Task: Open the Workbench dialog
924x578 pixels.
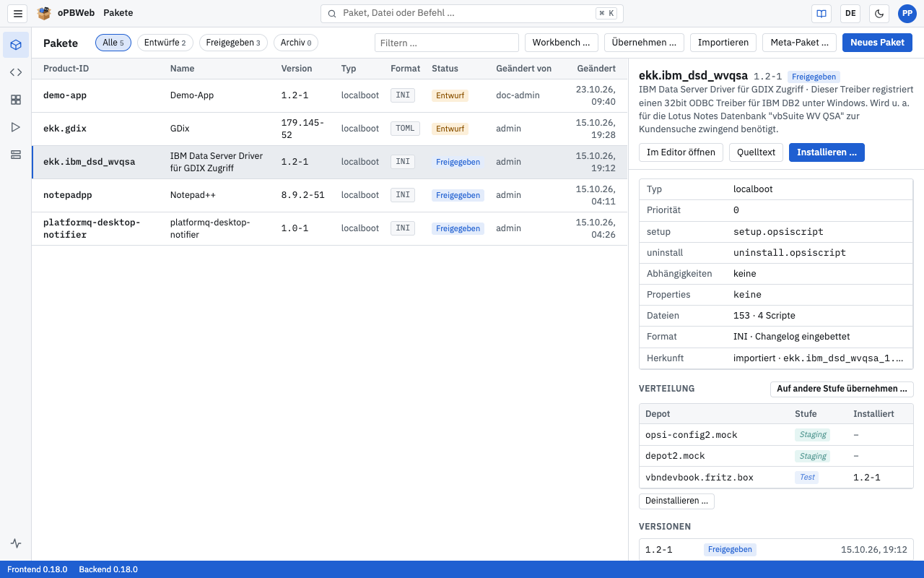Action: [x=562, y=43]
